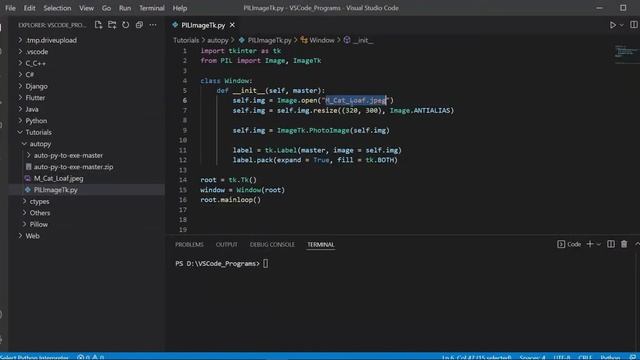Open the run options dropdown arrow
Viewport: 640px width, 360px height.
point(622,25)
